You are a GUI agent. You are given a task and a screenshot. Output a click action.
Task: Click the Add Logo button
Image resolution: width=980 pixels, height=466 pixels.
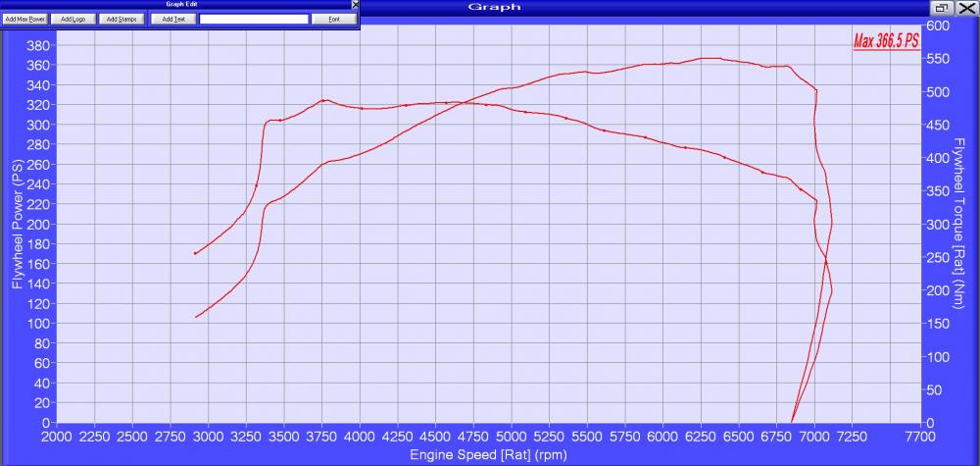click(x=73, y=19)
